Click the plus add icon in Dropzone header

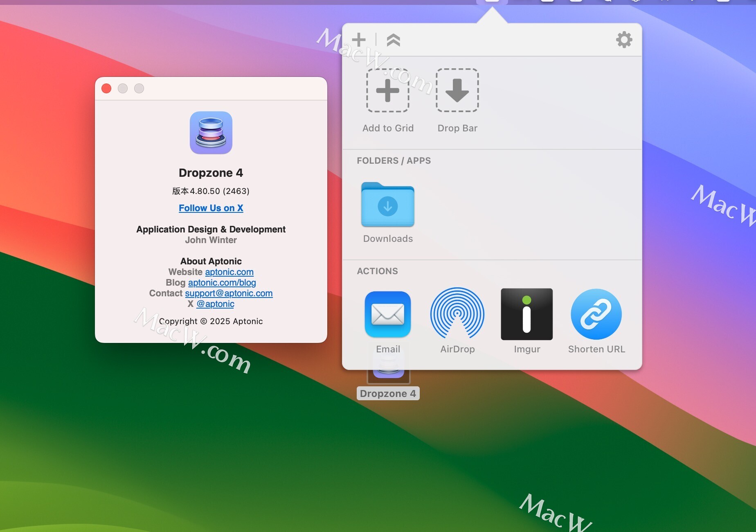[x=359, y=40]
